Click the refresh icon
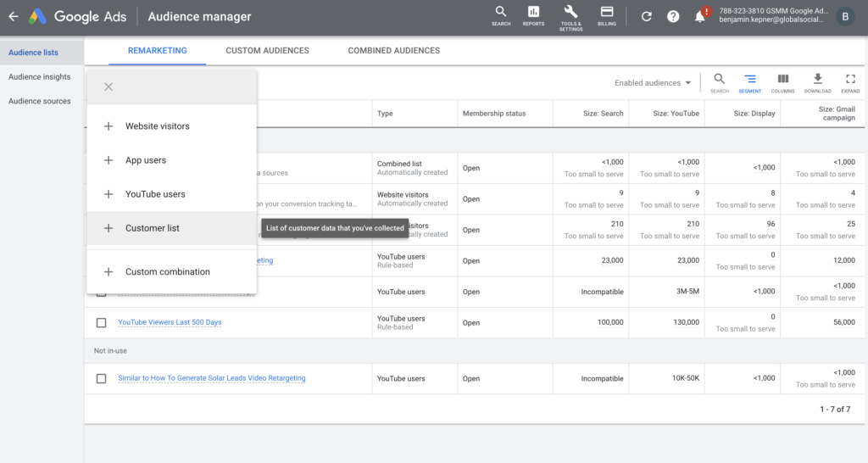868x463 pixels. coord(646,17)
